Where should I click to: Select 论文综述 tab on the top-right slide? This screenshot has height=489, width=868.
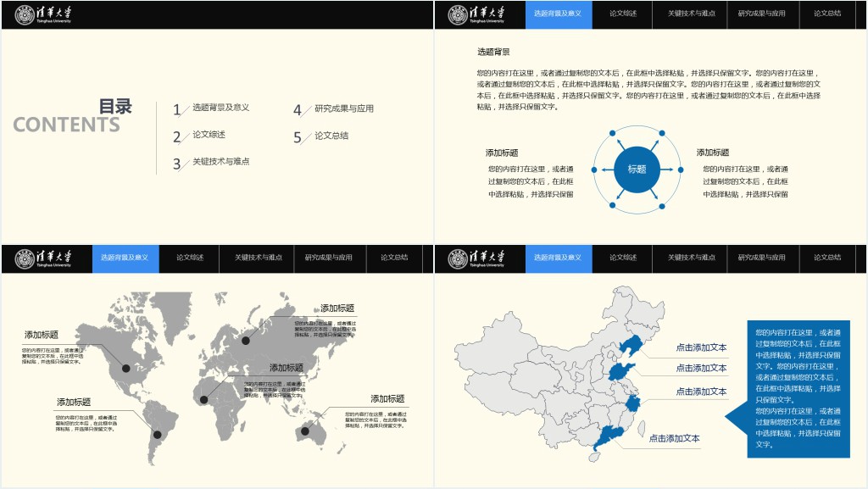click(x=623, y=14)
